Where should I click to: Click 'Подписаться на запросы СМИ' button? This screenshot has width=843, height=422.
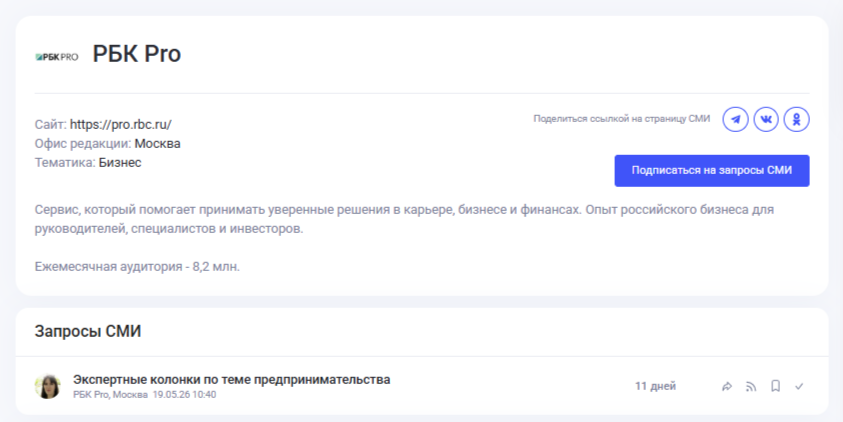coord(712,170)
